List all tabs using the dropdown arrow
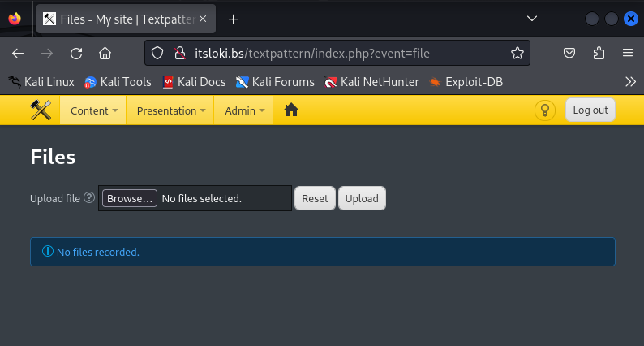Image resolution: width=644 pixels, height=346 pixels. [532, 19]
